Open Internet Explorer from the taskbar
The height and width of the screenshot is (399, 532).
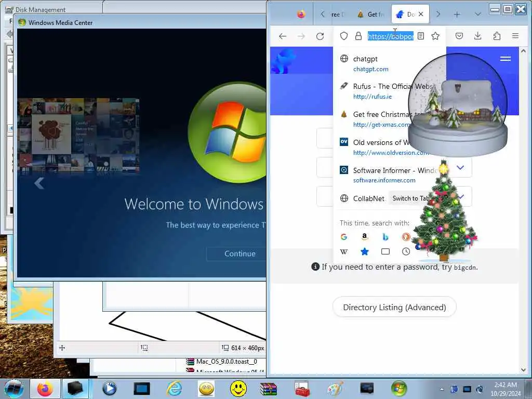pos(175,389)
